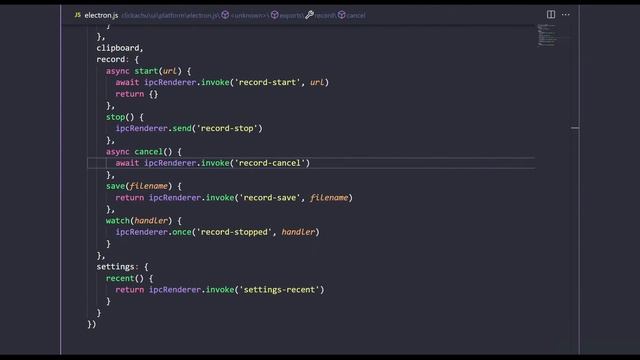This screenshot has height=360, width=640.
Task: Open the More Actions ellipsis menu
Action: point(565,14)
